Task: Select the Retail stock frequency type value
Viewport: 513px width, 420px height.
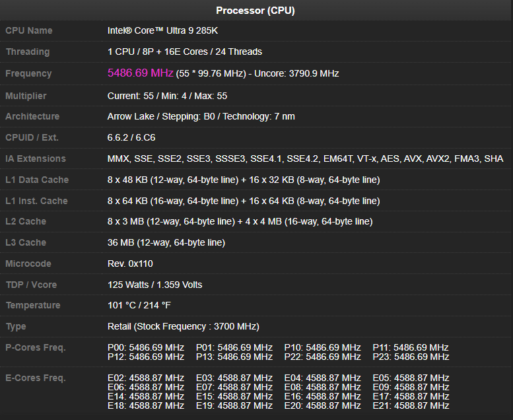Action: pyautogui.click(x=183, y=326)
